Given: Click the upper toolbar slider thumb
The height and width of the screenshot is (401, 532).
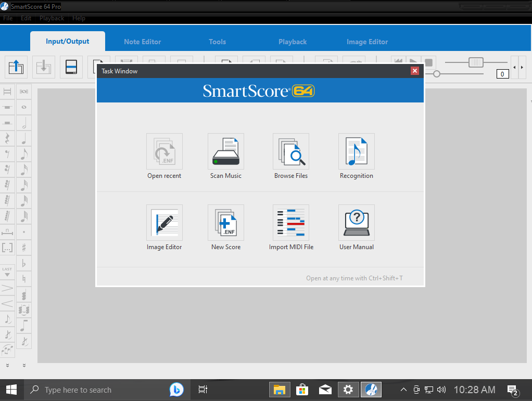Looking at the screenshot, I should coord(476,62).
